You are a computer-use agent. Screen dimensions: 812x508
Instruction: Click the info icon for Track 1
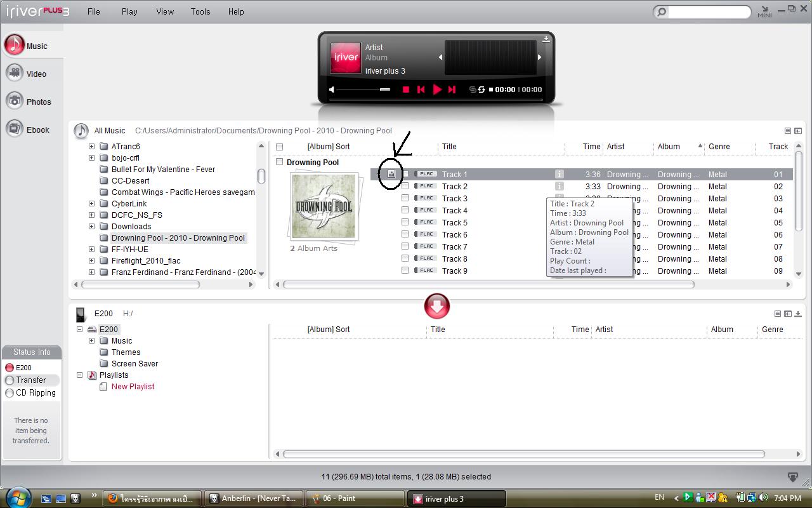(559, 174)
